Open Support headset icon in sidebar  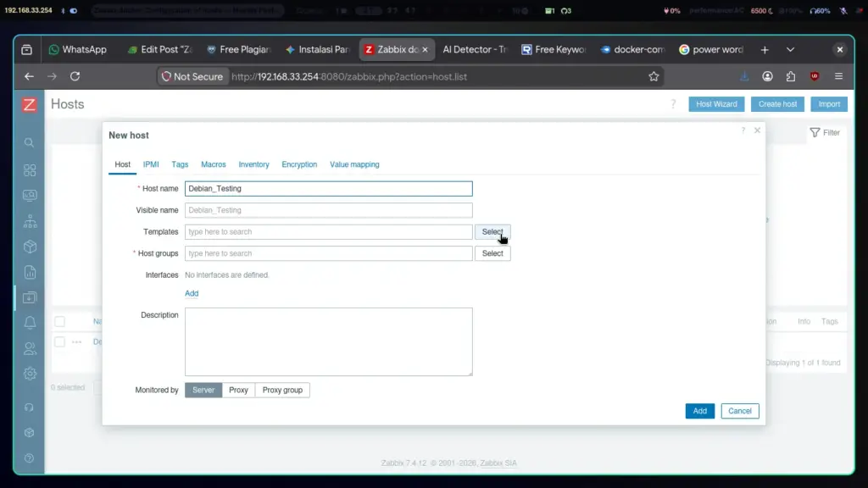point(30,408)
